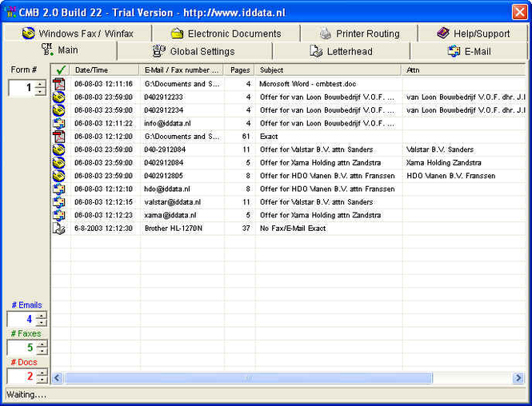This screenshot has width=532, height=406.
Task: Click the CMB application icon in title bar
Action: point(10,12)
